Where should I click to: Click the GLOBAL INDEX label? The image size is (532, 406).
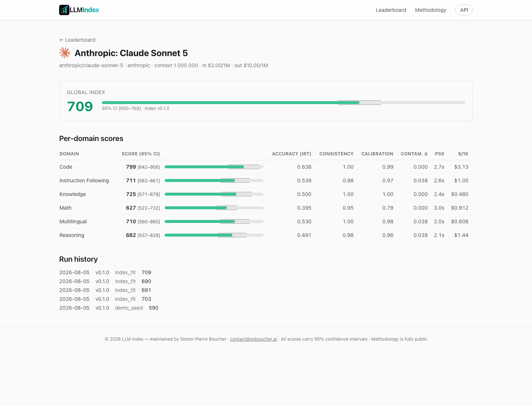click(x=86, y=92)
